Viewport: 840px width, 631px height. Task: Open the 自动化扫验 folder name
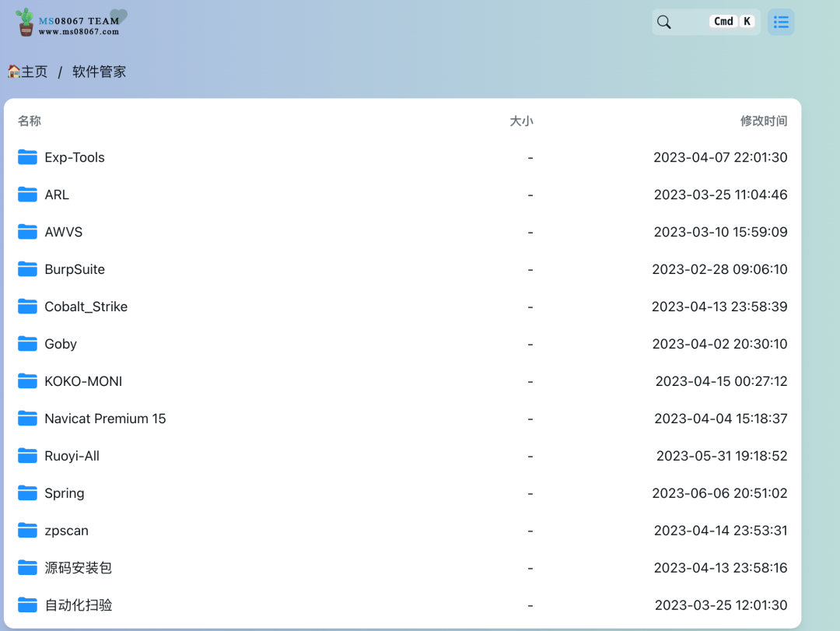click(x=79, y=605)
